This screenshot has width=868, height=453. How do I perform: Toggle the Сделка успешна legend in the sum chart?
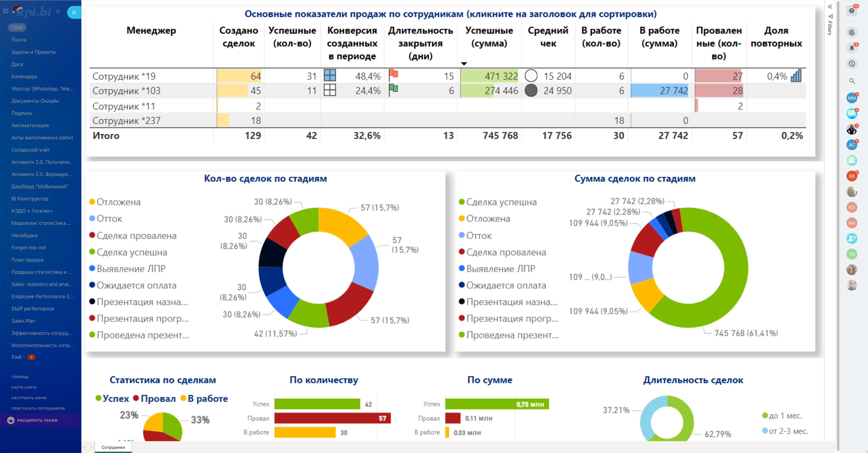(501, 202)
